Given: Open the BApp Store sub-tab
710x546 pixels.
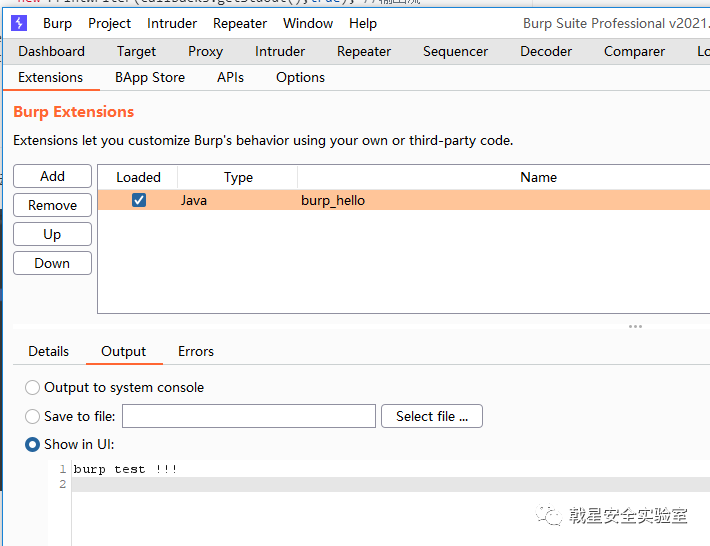Looking at the screenshot, I should tap(150, 77).
